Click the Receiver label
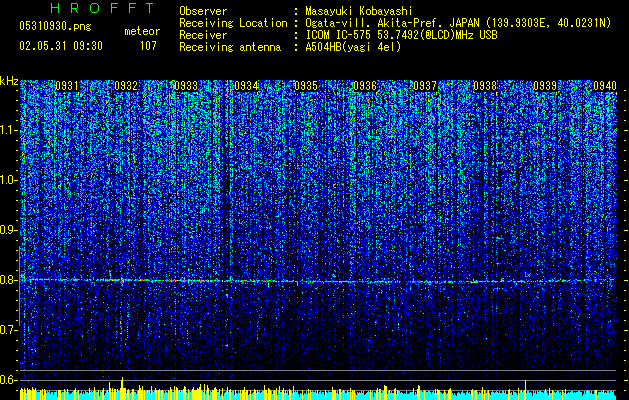The image size is (629, 400). click(x=203, y=35)
